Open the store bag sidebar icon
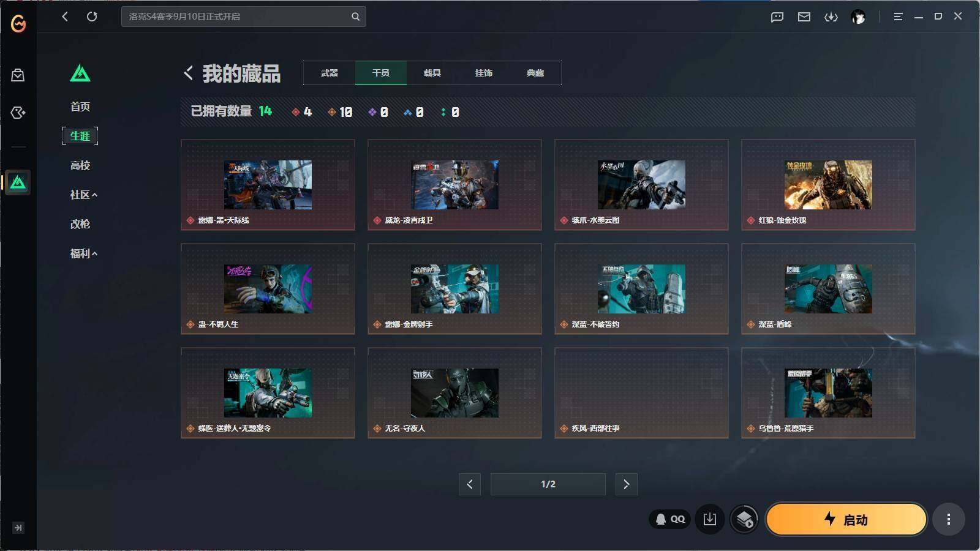The width and height of the screenshot is (980, 551). (18, 75)
